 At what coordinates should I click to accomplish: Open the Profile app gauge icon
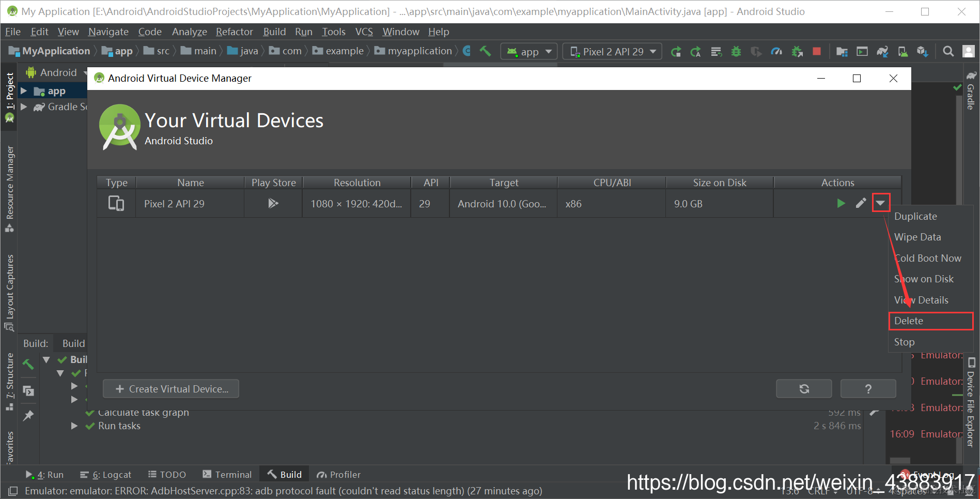pos(776,51)
